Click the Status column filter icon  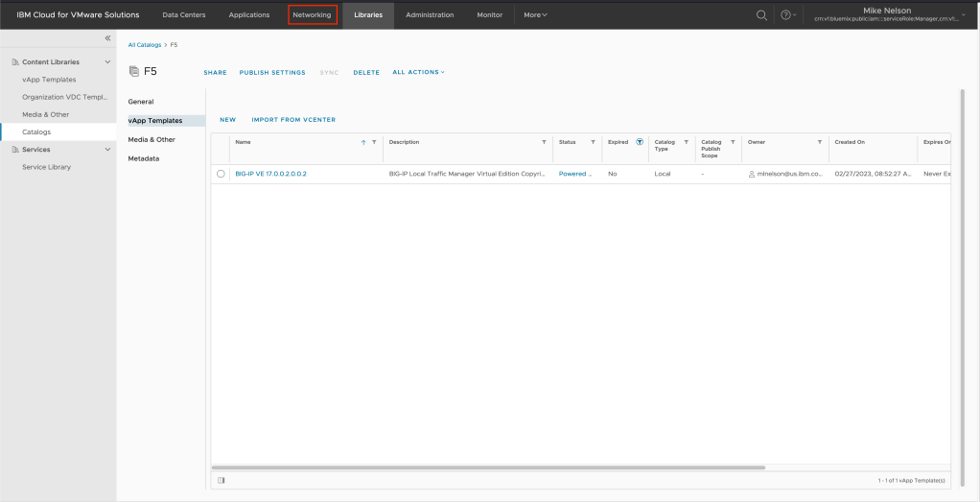pos(593,142)
